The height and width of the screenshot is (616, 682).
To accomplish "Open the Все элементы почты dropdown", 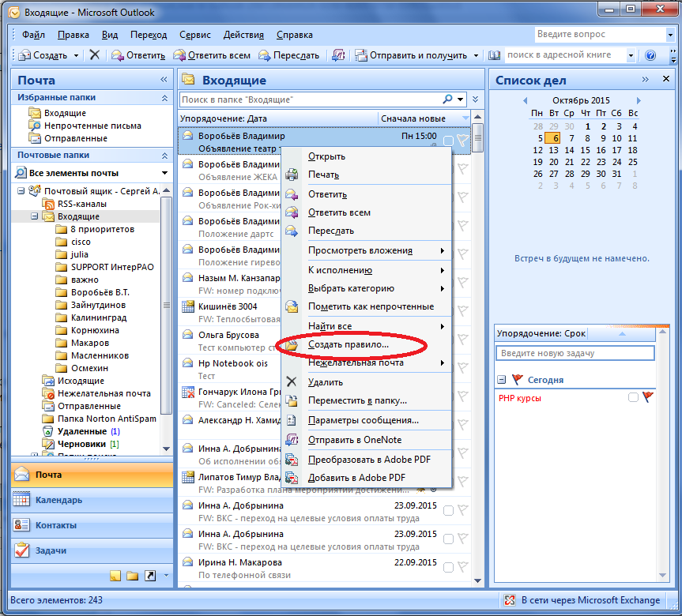I will point(165,173).
